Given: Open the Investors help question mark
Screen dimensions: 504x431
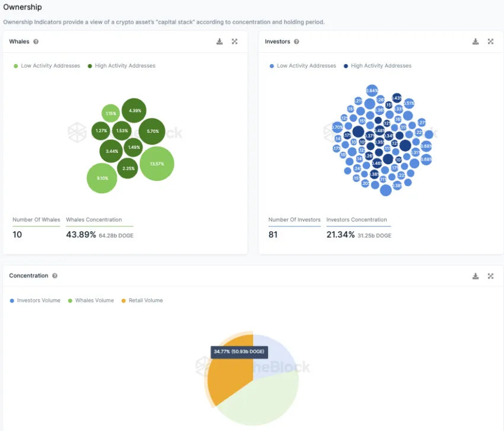Looking at the screenshot, I should [296, 41].
